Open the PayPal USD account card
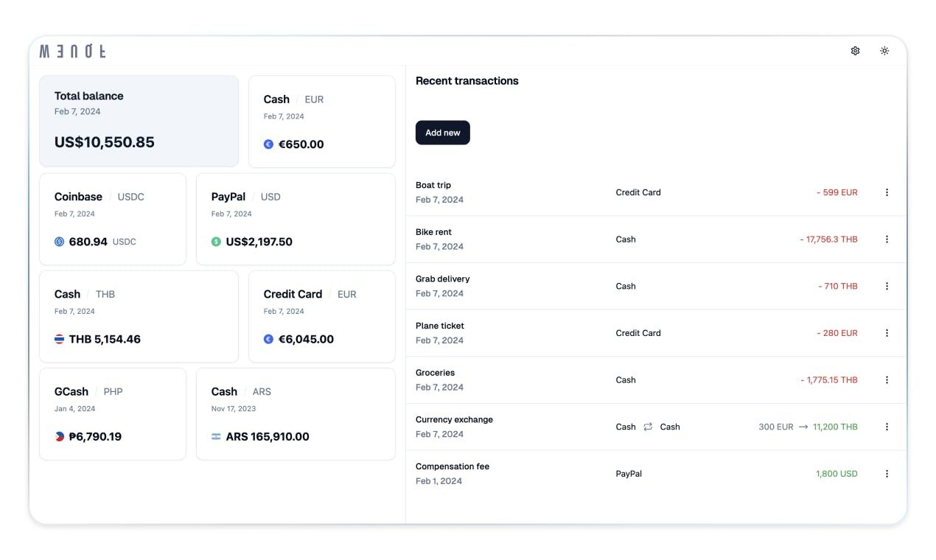The height and width of the screenshot is (560, 936). click(295, 219)
